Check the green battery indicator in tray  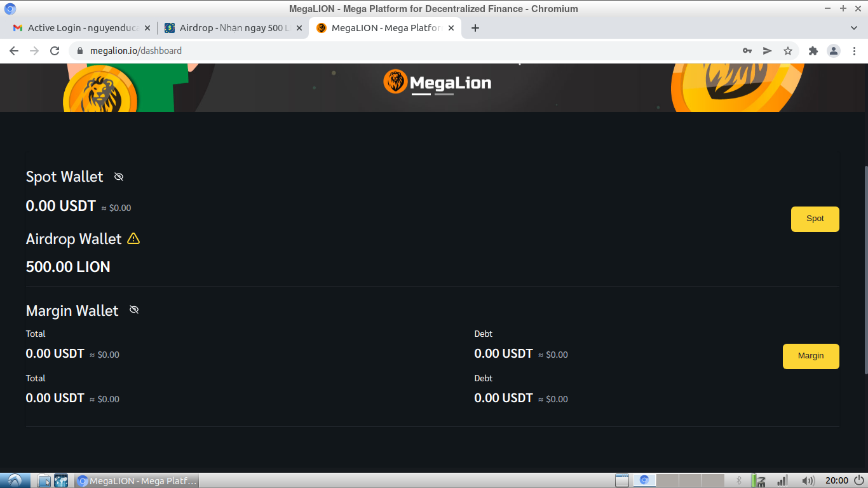pos(754,480)
